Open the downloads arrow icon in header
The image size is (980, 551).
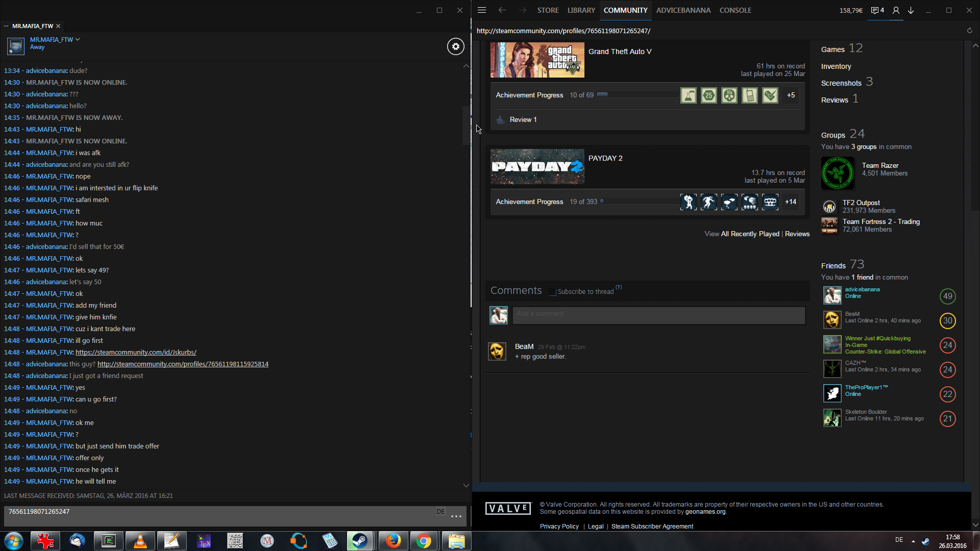tap(911, 10)
